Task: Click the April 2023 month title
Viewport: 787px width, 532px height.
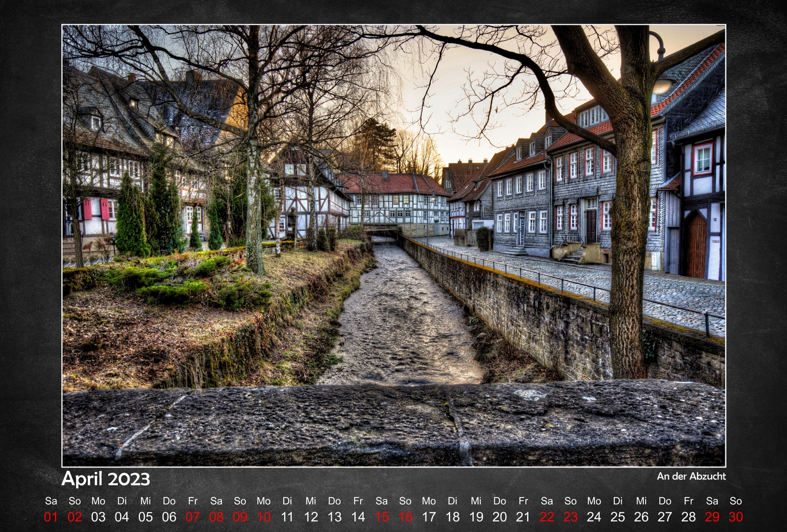Action: coord(106,479)
